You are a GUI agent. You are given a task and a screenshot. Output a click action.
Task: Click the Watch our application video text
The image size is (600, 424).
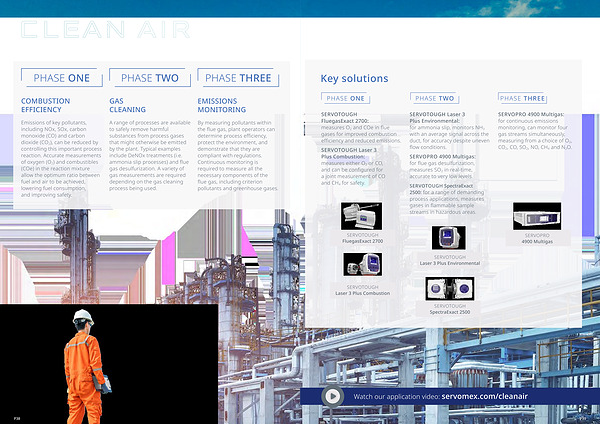pos(397,397)
